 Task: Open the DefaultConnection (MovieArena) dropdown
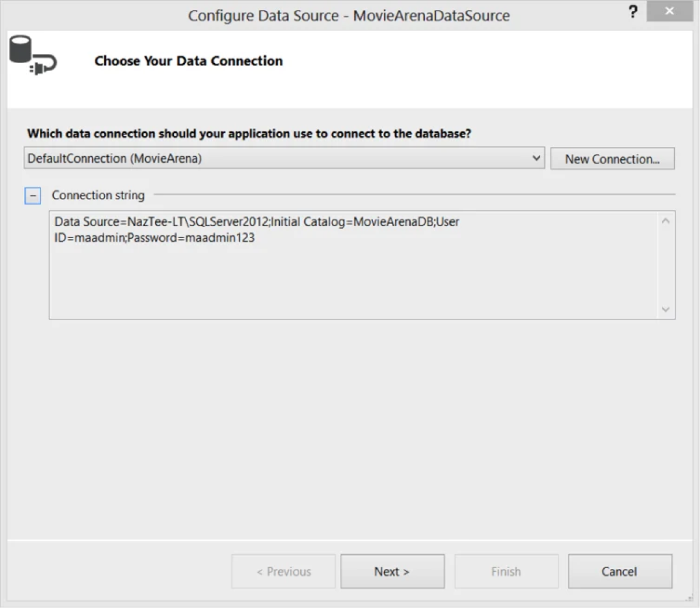point(284,159)
